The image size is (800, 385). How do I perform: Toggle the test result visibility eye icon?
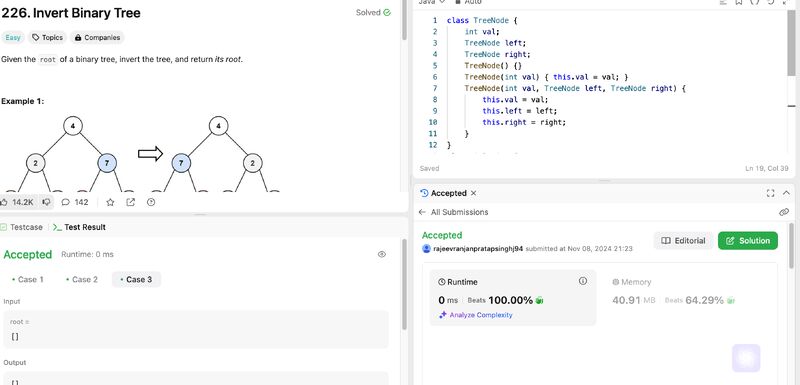coord(382,254)
